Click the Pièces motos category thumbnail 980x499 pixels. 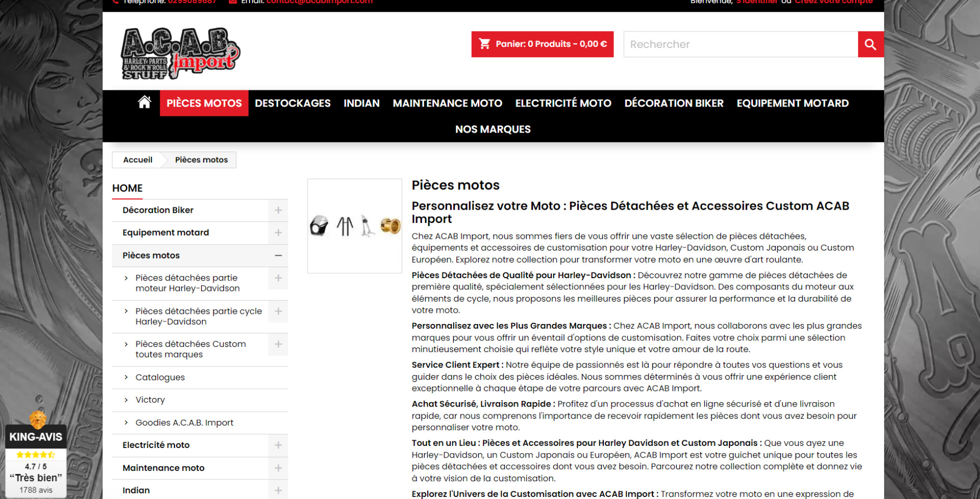tap(355, 226)
